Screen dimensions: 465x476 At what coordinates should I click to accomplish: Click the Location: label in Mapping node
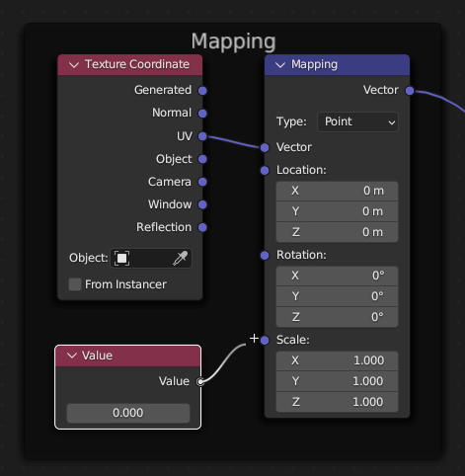(x=301, y=170)
